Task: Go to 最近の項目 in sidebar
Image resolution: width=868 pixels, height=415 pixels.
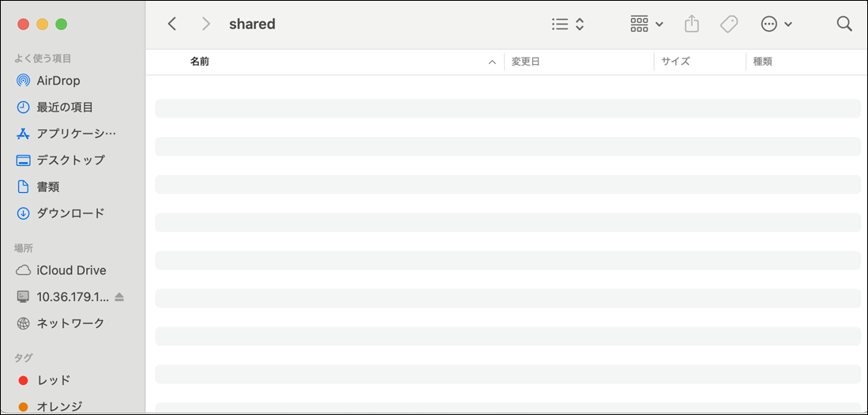Action: (65, 108)
